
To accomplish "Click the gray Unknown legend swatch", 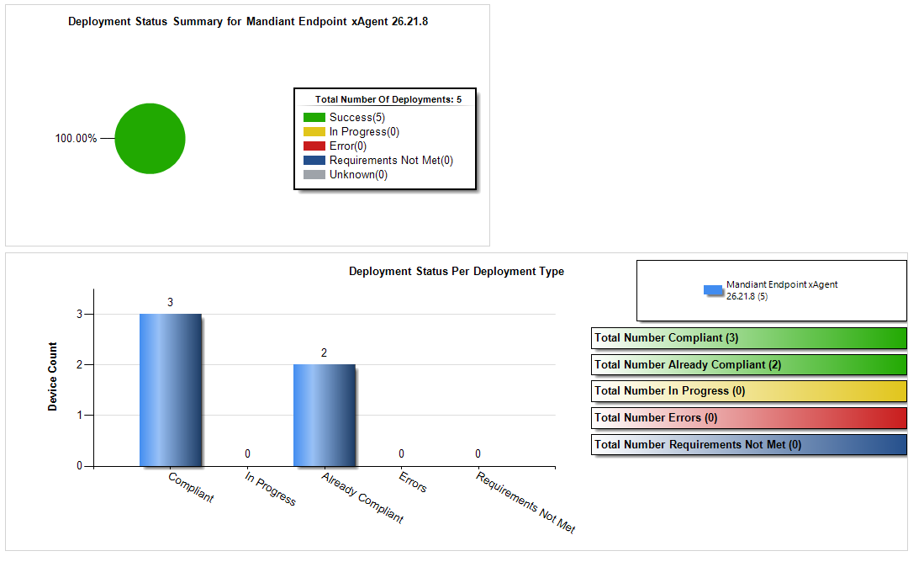I will click(x=314, y=174).
